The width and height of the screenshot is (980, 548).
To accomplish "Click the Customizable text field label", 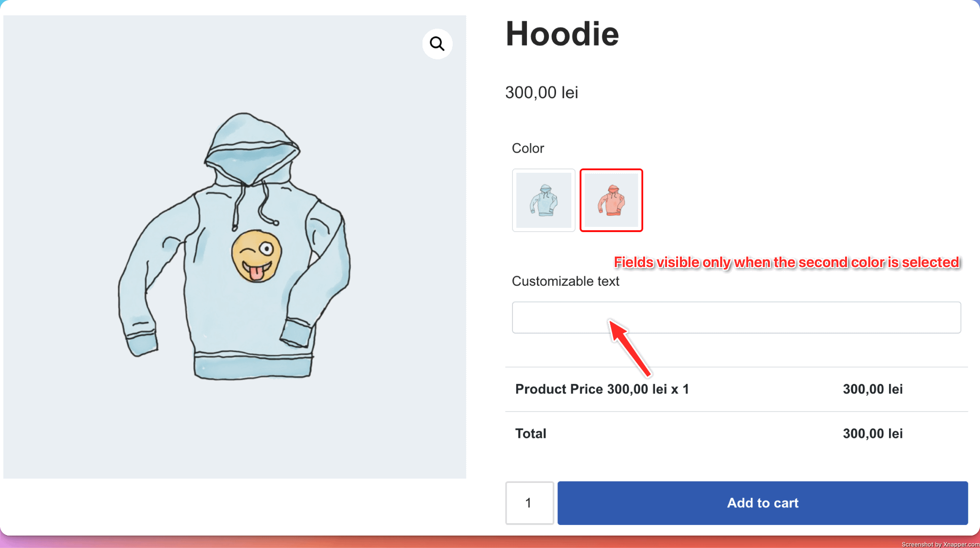I will (565, 281).
